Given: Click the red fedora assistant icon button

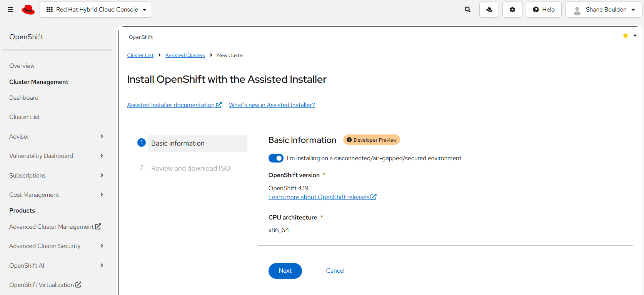Looking at the screenshot, I should [x=489, y=10].
